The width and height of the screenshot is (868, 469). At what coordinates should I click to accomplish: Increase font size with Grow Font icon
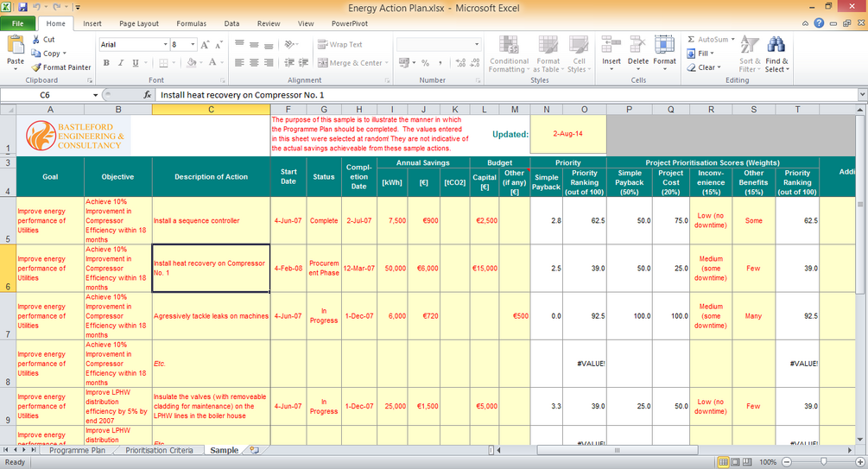point(205,45)
